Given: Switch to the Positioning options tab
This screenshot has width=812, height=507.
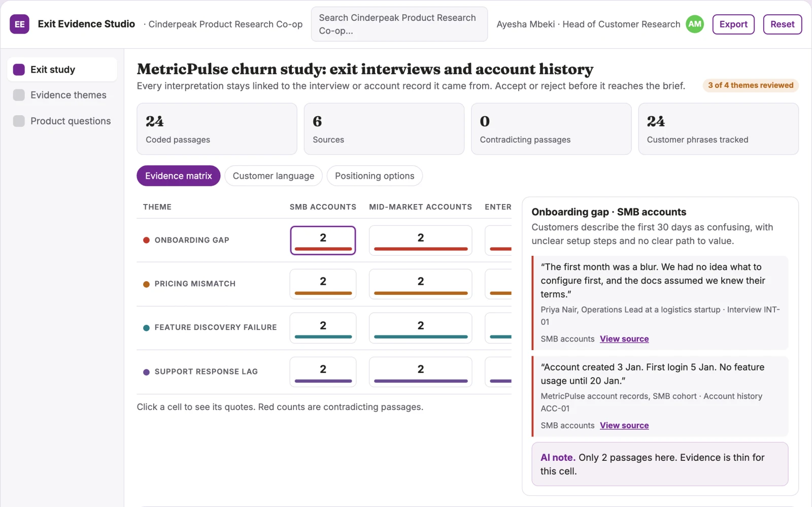Looking at the screenshot, I should 375,176.
